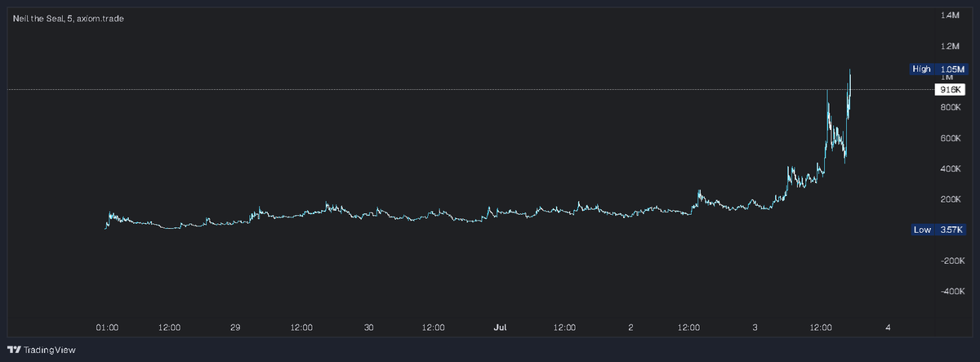Viewport: 980px width, 362px height.
Task: Click the chart title 'Neil the Seal, 5, axiom.trade'
Action: (x=69, y=18)
